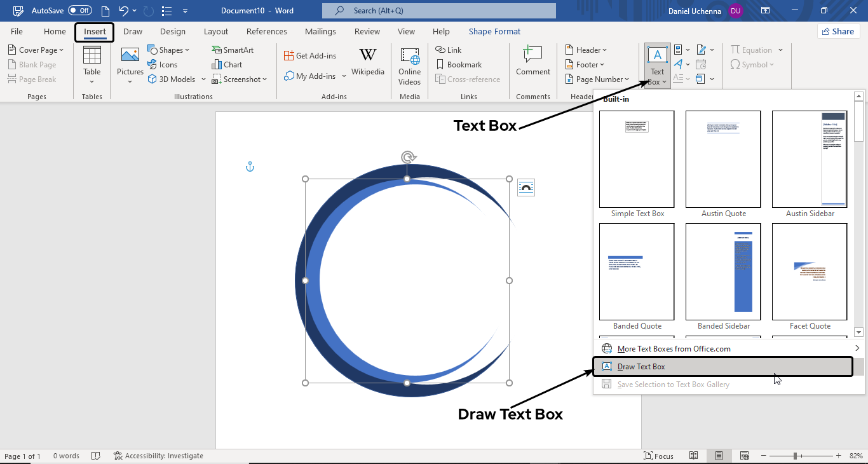
Task: Expand the Shapes dropdown
Action: coord(169,50)
